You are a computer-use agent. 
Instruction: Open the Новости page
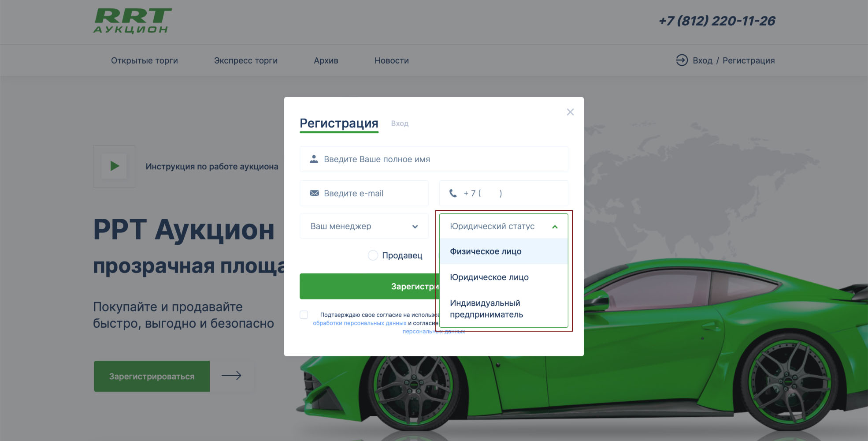392,60
